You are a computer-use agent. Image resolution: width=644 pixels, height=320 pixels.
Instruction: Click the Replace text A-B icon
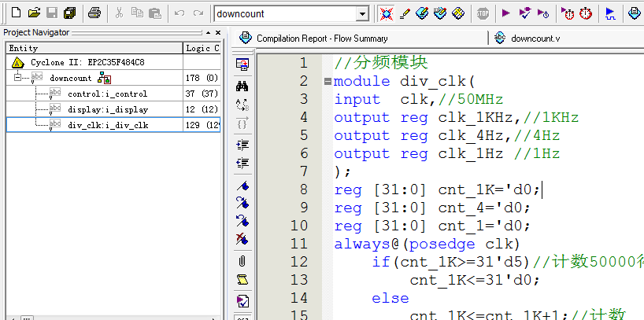[242, 105]
